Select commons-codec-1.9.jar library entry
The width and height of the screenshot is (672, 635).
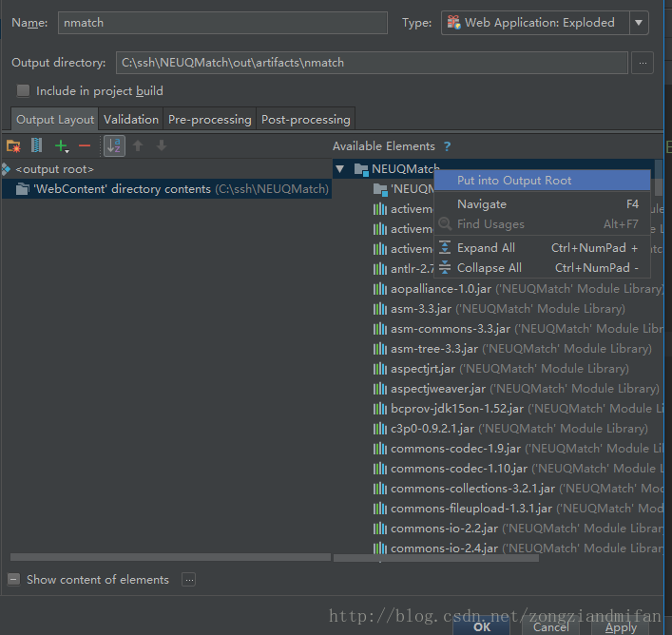[x=518, y=449]
